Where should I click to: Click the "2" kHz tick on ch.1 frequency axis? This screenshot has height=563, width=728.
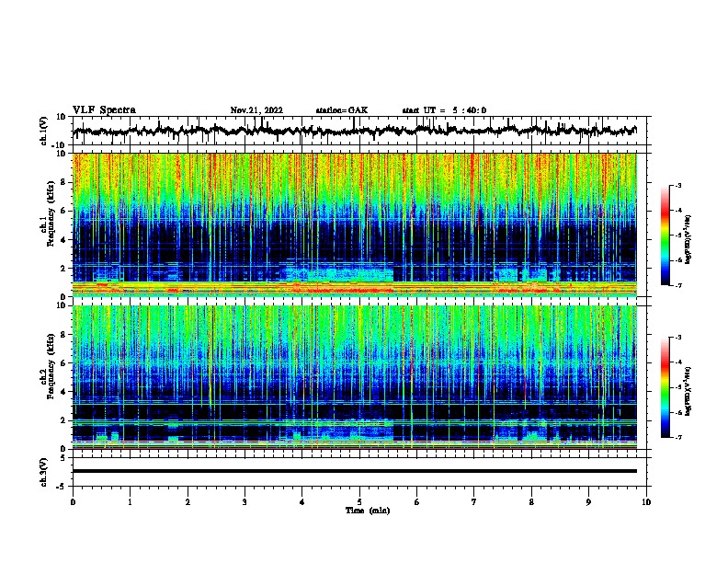(x=63, y=269)
